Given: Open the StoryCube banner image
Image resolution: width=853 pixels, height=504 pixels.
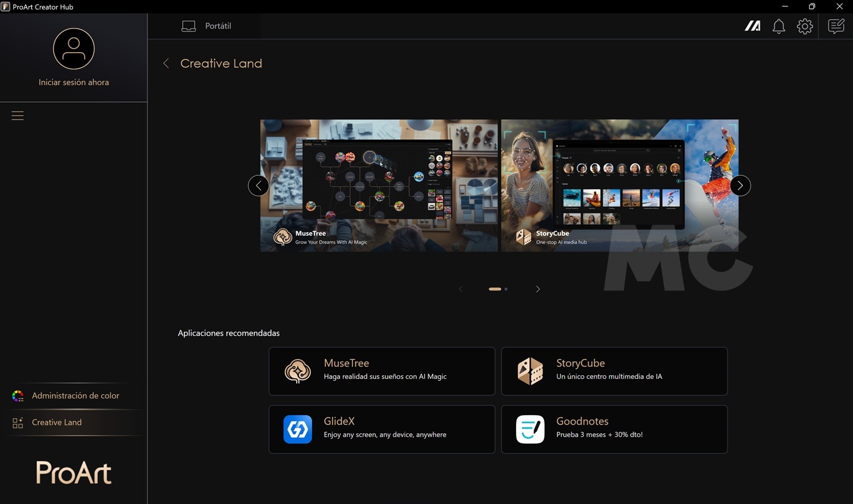Looking at the screenshot, I should [x=620, y=186].
